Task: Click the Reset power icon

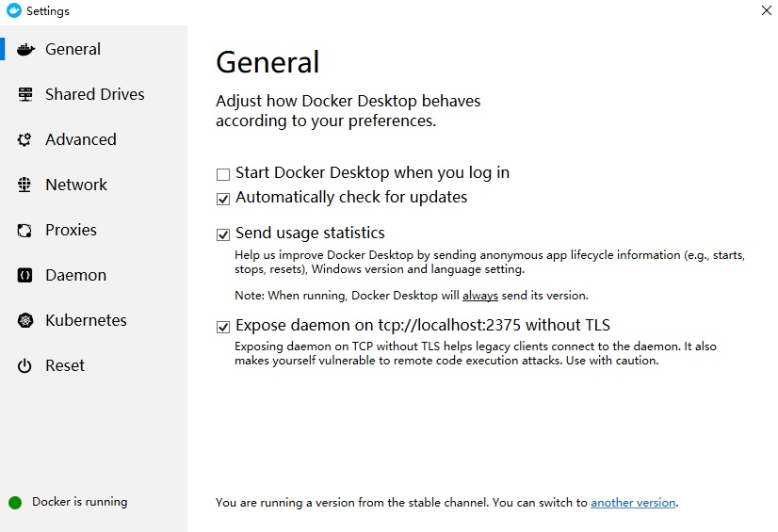Action: [24, 366]
